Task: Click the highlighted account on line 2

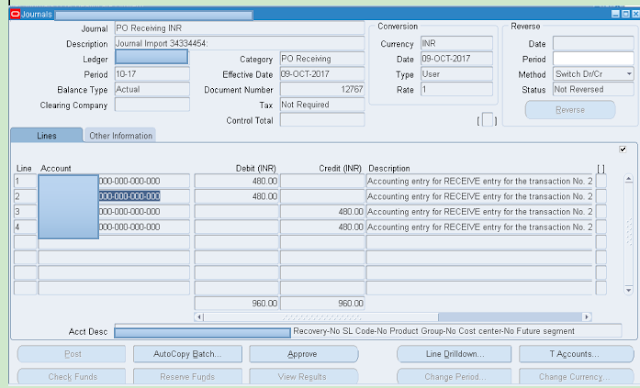Action: (129, 196)
